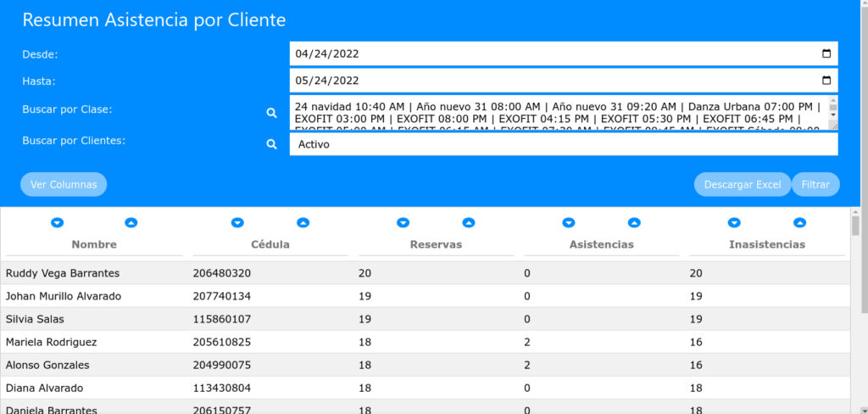Click the results table vertical scrollbar
The width and height of the screenshot is (868, 414).
tap(855, 226)
